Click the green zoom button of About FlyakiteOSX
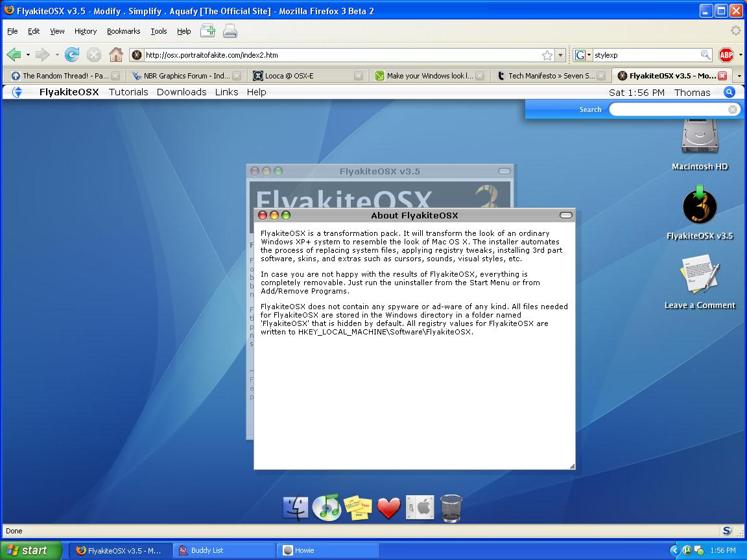The image size is (747, 560). 286,215
